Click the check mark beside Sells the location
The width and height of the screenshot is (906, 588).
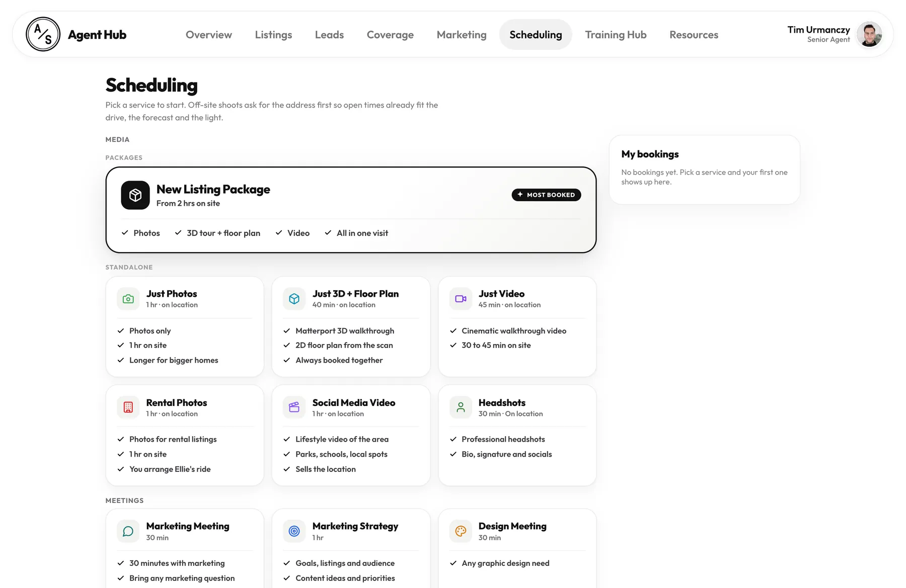[x=287, y=469]
